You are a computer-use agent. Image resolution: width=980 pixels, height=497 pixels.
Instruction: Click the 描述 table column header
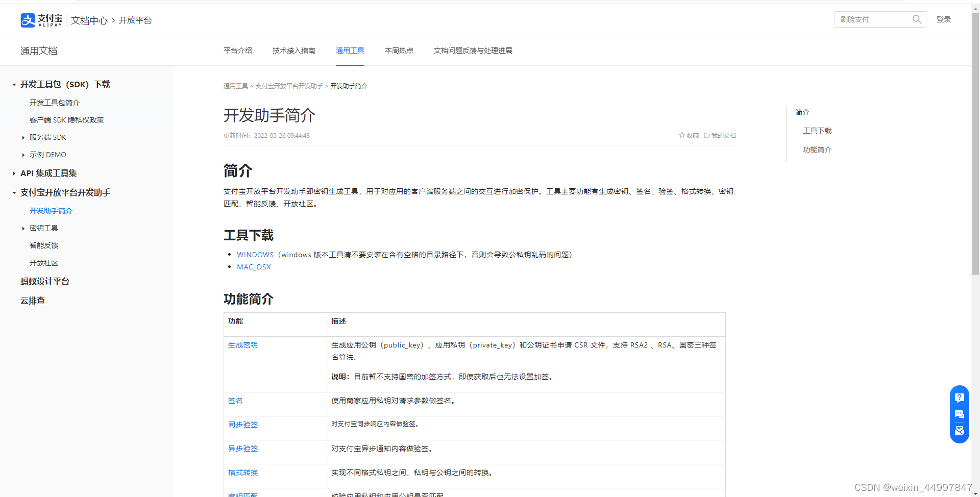pos(338,321)
